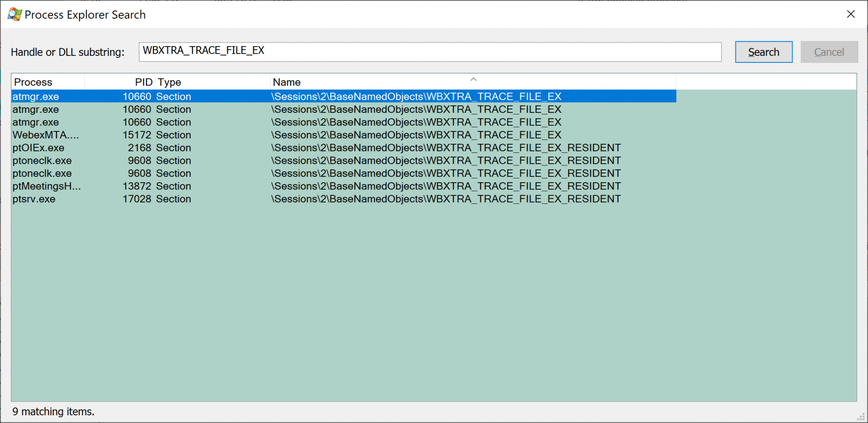Click the grayed-out Cancel button
Viewport: 868px width, 423px height.
pos(829,52)
